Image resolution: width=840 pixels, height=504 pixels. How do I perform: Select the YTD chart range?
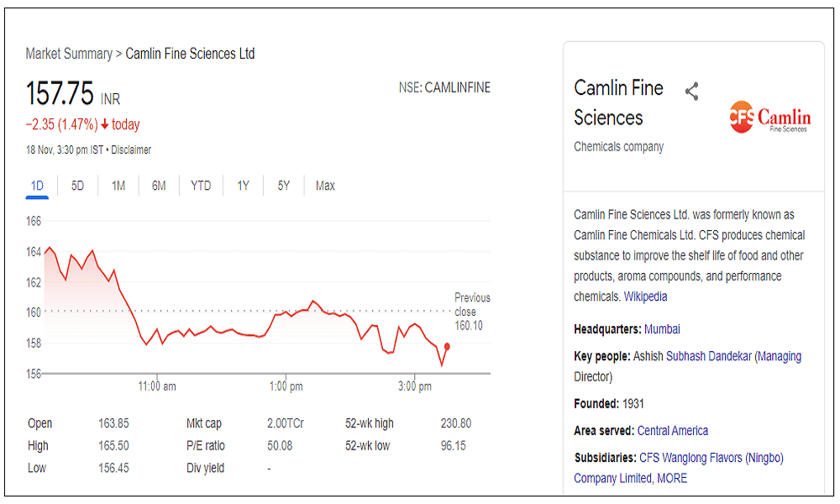point(201,186)
